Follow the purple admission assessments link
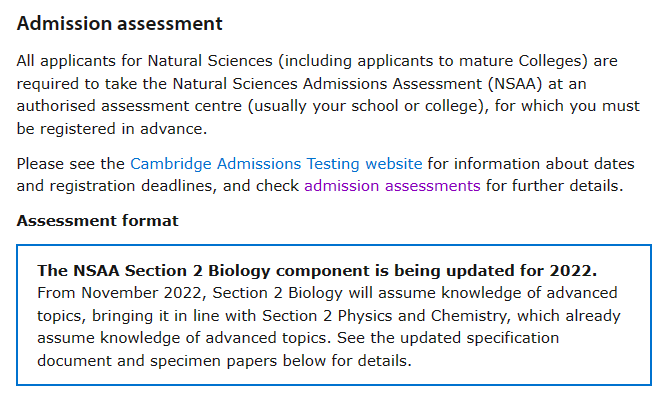658x395 pixels. pos(392,186)
